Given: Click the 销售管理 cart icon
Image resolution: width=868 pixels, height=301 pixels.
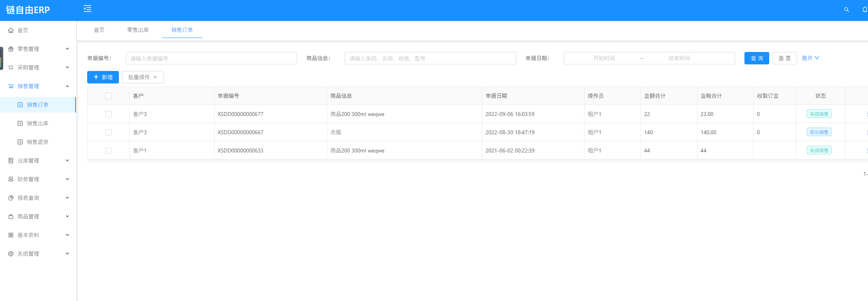Looking at the screenshot, I should pyautogui.click(x=11, y=86).
